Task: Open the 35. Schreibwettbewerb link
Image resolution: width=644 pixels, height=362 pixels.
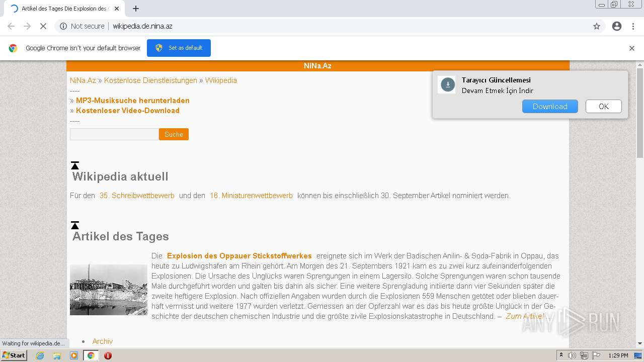Action: (x=137, y=196)
